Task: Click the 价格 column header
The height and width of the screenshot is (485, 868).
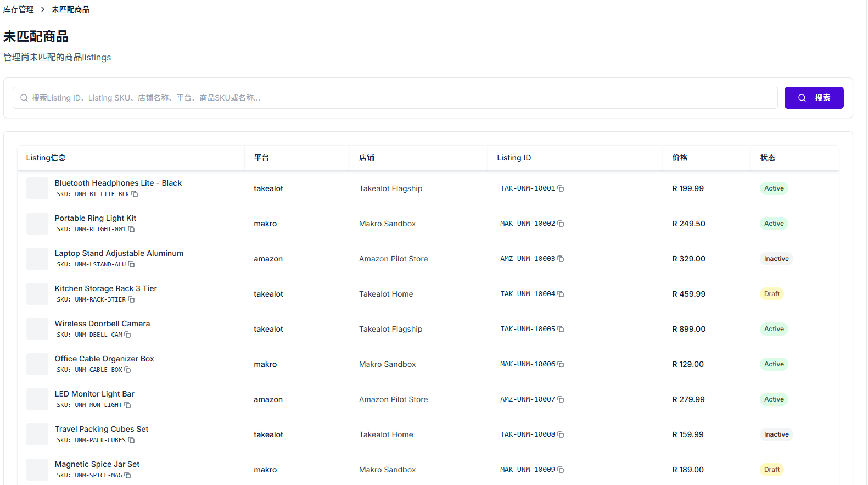Action: 680,158
